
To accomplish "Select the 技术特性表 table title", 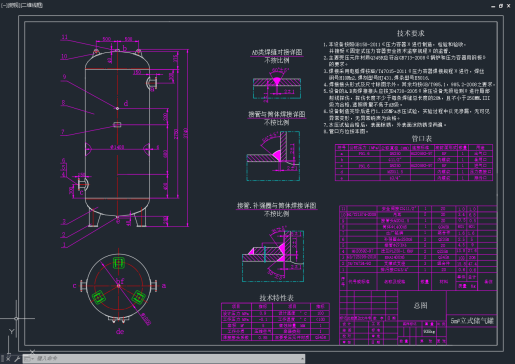I will point(277,298).
